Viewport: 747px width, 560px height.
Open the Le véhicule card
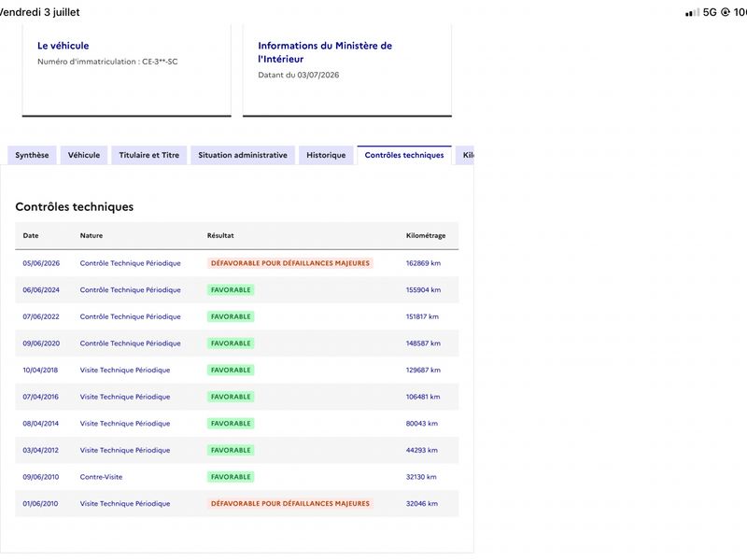click(x=127, y=71)
